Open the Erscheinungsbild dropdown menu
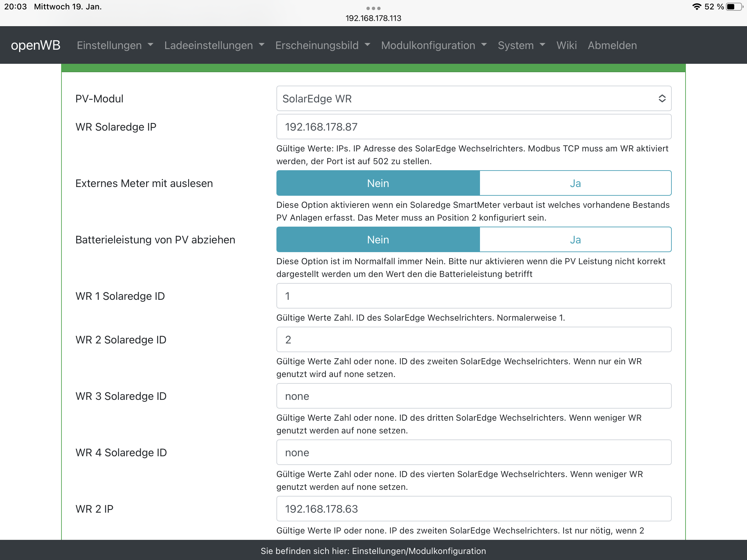 pyautogui.click(x=322, y=45)
